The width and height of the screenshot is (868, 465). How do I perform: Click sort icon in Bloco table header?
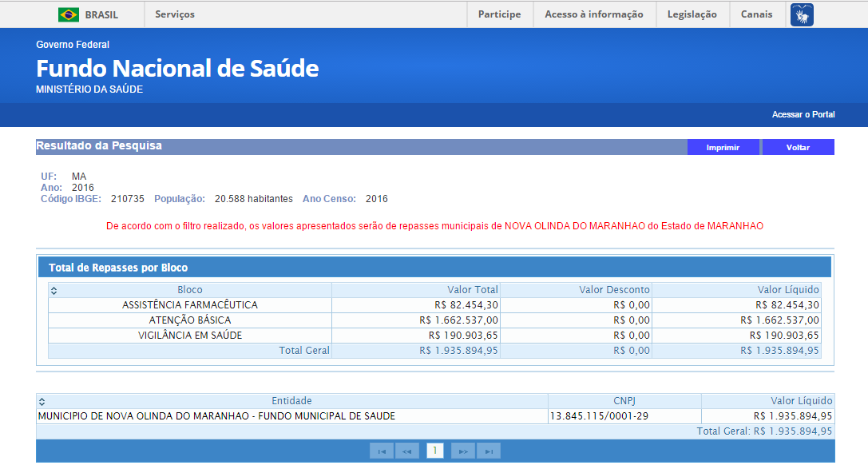pos(54,290)
